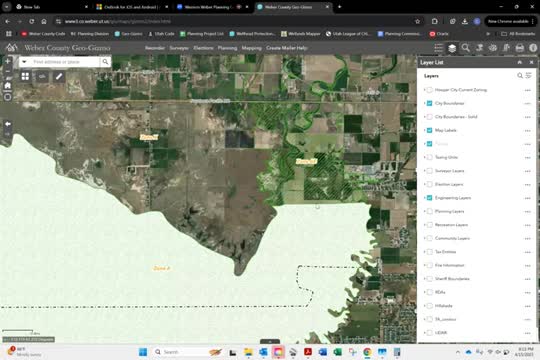Switch to the Western Weber Planning browser tab
Image resolution: width=540 pixels, height=360 pixels.
tap(212, 7)
